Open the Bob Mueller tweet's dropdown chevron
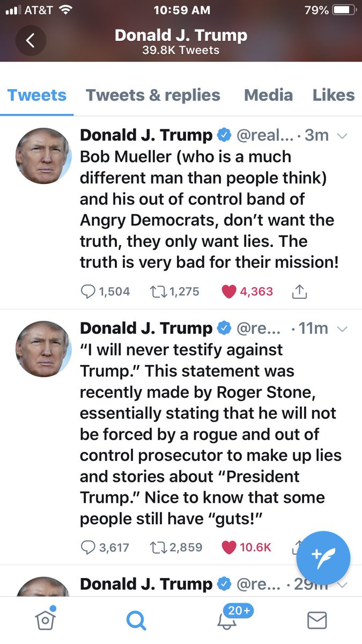 [342, 136]
